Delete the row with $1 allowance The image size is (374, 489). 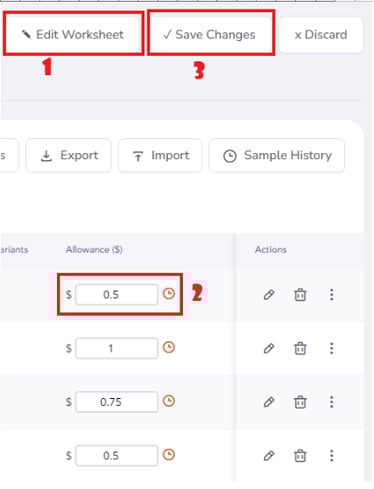point(300,348)
